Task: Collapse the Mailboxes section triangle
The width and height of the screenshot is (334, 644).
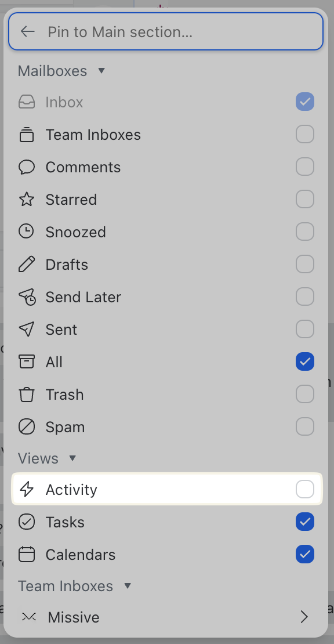Action: pos(101,71)
